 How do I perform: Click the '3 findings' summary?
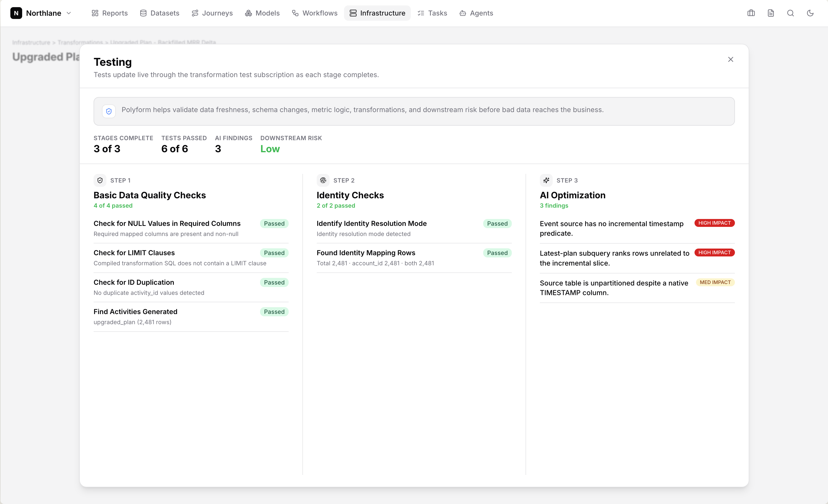pos(554,206)
